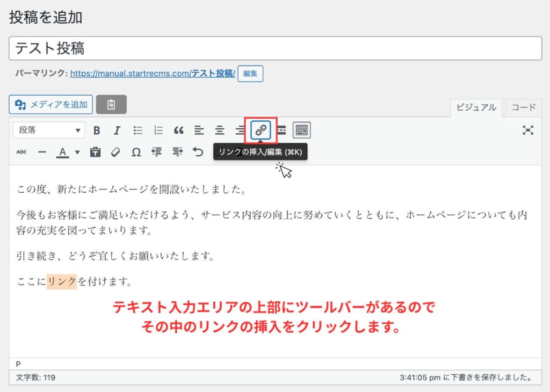Apply the text color A swatch

(x=63, y=152)
